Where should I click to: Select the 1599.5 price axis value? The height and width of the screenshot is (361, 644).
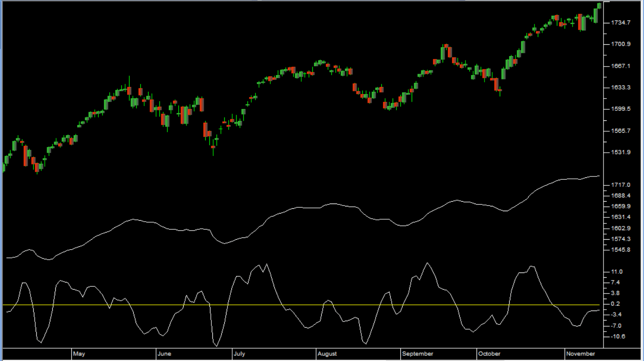pos(620,109)
